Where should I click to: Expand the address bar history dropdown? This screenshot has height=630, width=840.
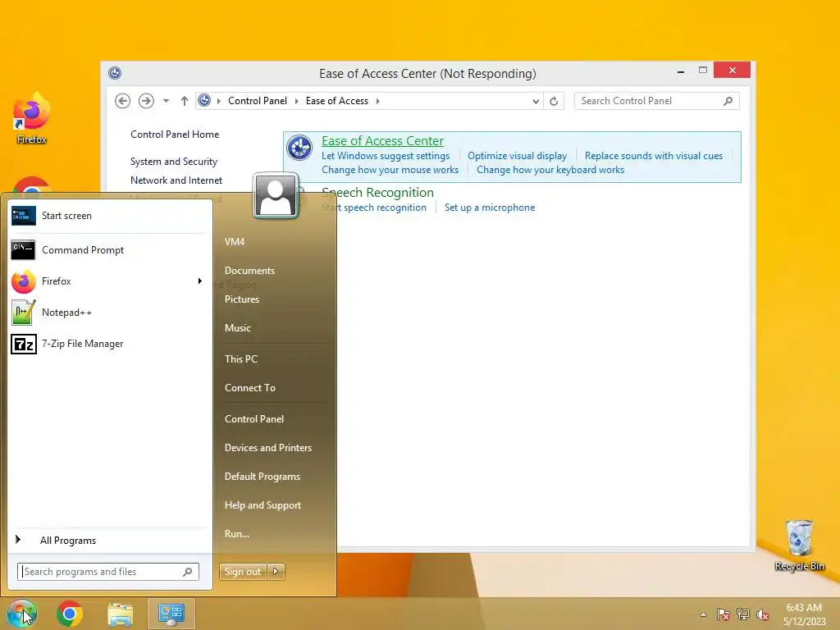tap(535, 101)
